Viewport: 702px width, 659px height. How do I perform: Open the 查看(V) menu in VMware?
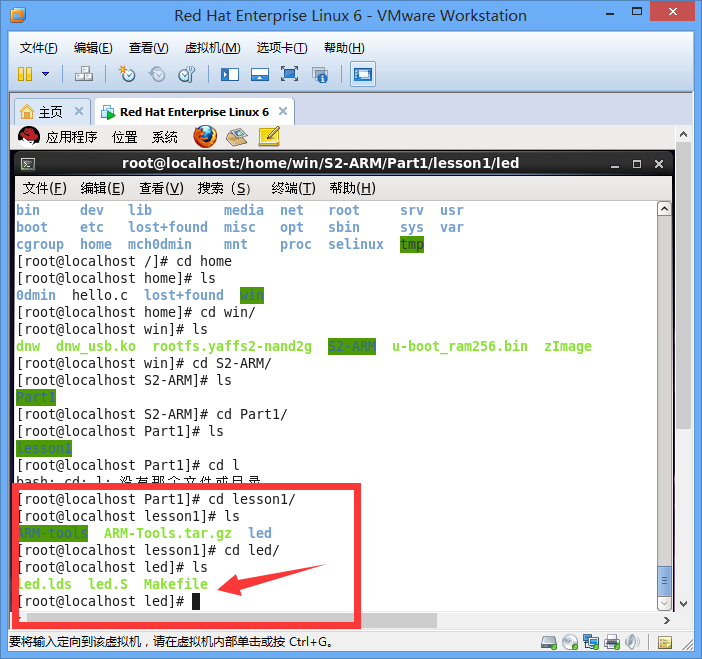click(x=149, y=47)
